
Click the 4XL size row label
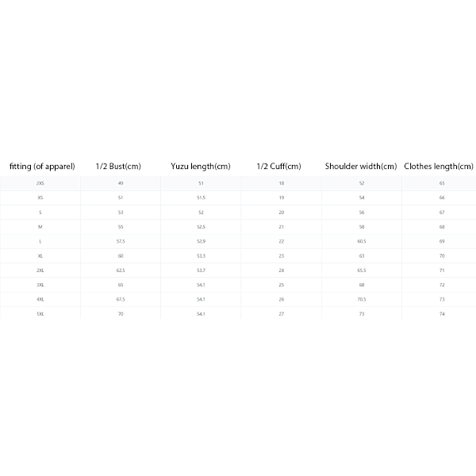pos(40,299)
